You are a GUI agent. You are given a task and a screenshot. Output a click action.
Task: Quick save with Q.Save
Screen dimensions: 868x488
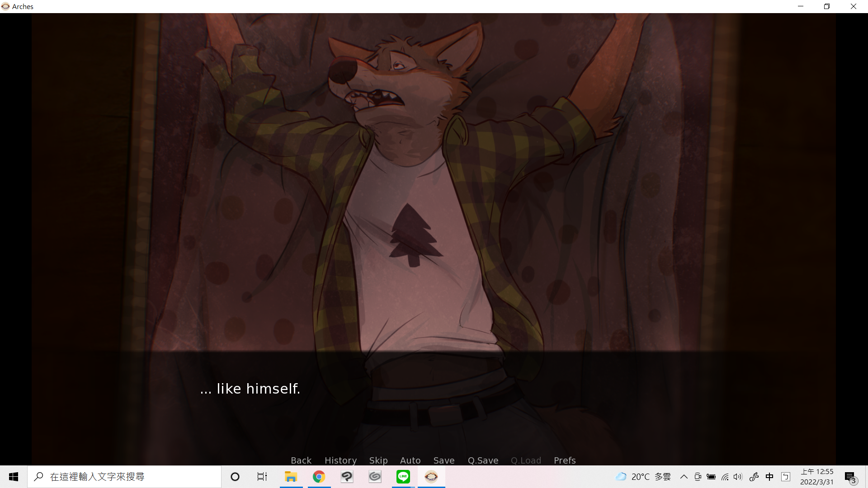(x=483, y=460)
